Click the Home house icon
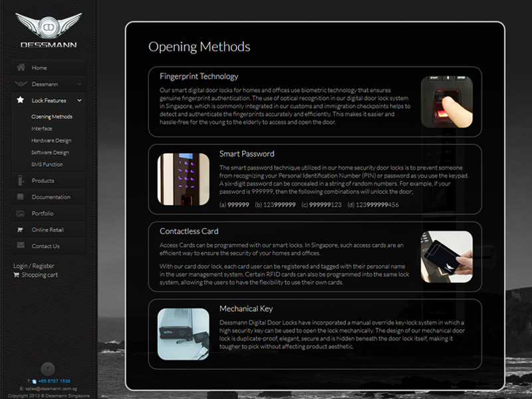532x399 pixels. click(21, 67)
